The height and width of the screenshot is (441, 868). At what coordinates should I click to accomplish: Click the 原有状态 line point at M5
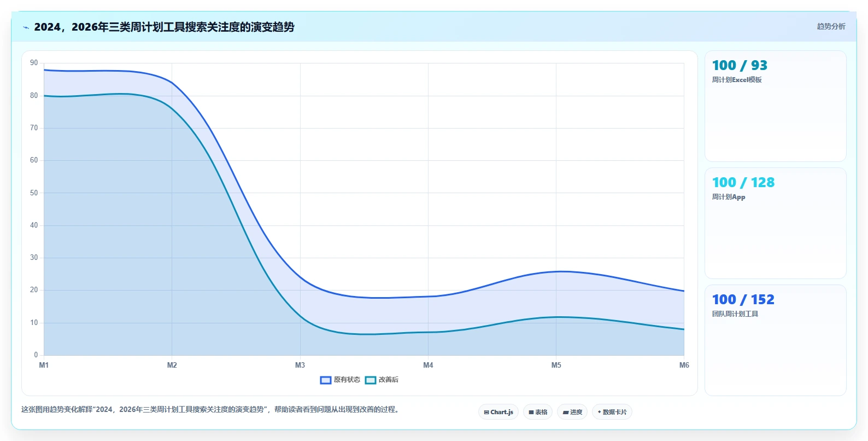click(x=556, y=271)
